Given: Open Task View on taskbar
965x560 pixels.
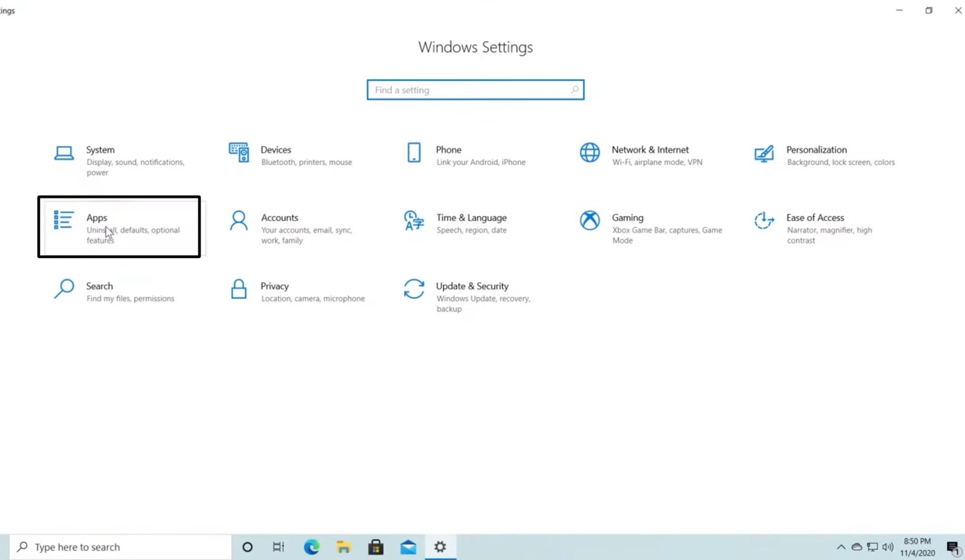Looking at the screenshot, I should (x=279, y=547).
